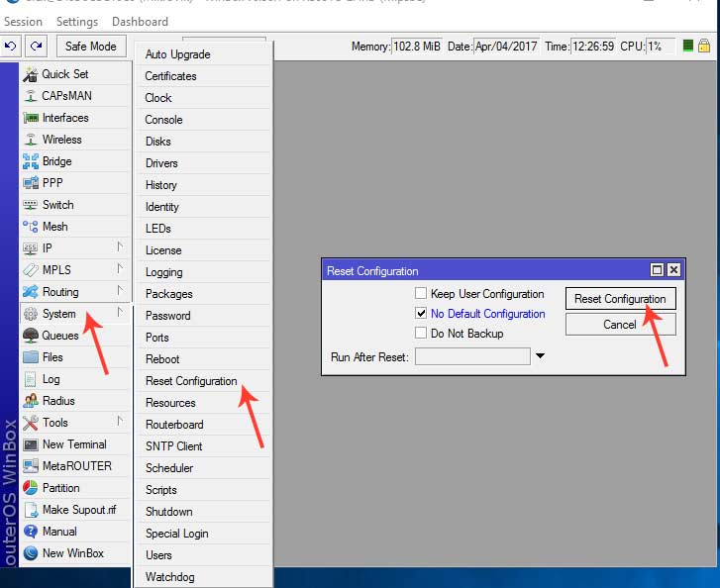Open the Session menu
The height and width of the screenshot is (588, 720).
pos(23,22)
